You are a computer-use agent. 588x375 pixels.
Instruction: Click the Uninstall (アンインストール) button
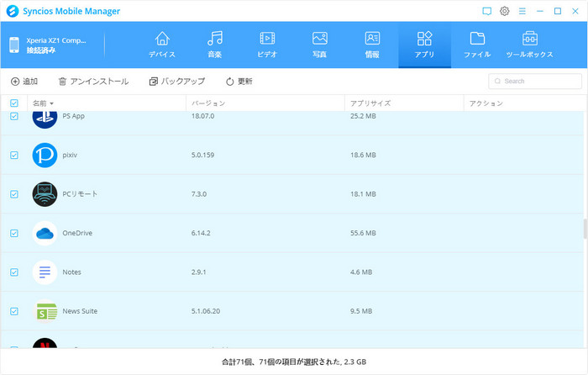93,82
